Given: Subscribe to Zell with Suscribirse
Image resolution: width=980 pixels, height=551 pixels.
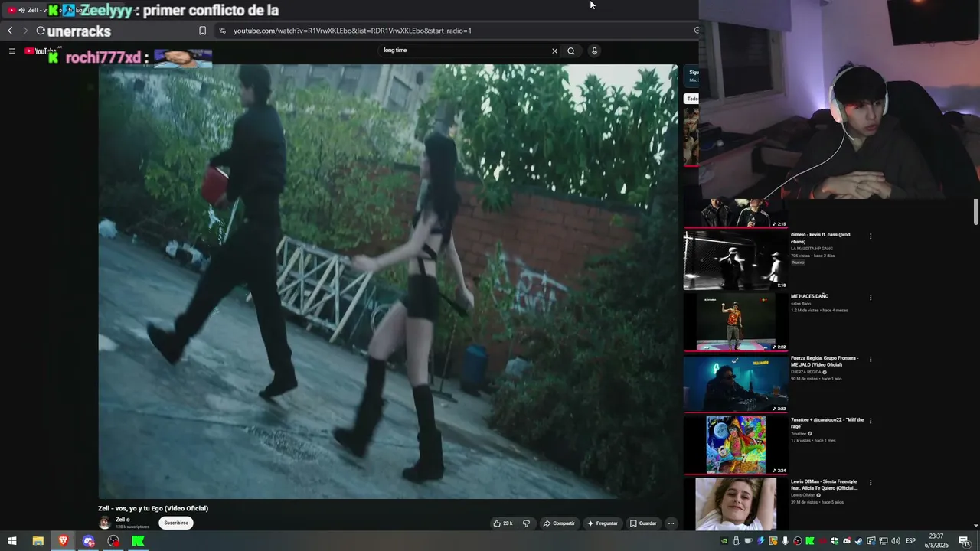Looking at the screenshot, I should pyautogui.click(x=176, y=523).
